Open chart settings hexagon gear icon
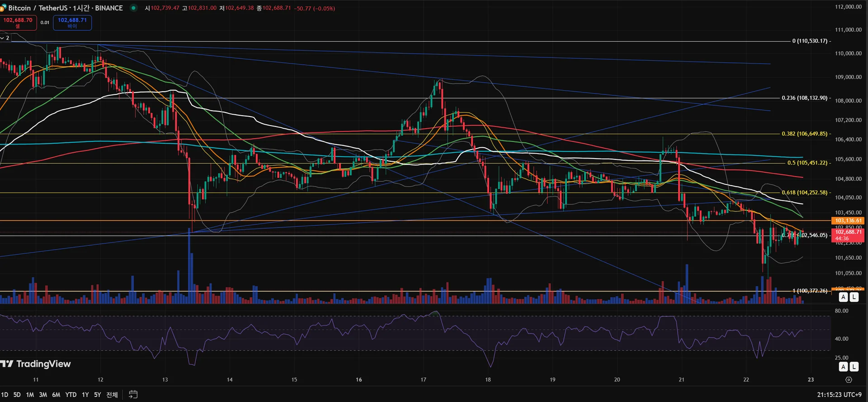Viewport: 868px width, 402px height. 849,379
